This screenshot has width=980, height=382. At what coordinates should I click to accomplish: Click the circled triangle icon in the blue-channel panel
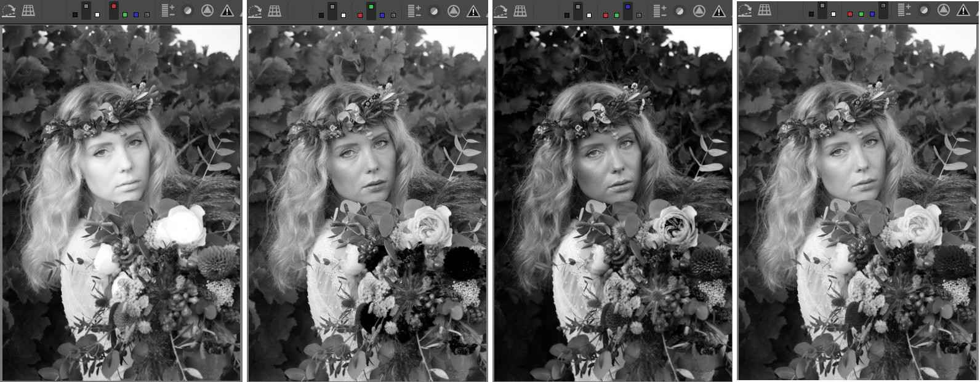pyautogui.click(x=699, y=11)
